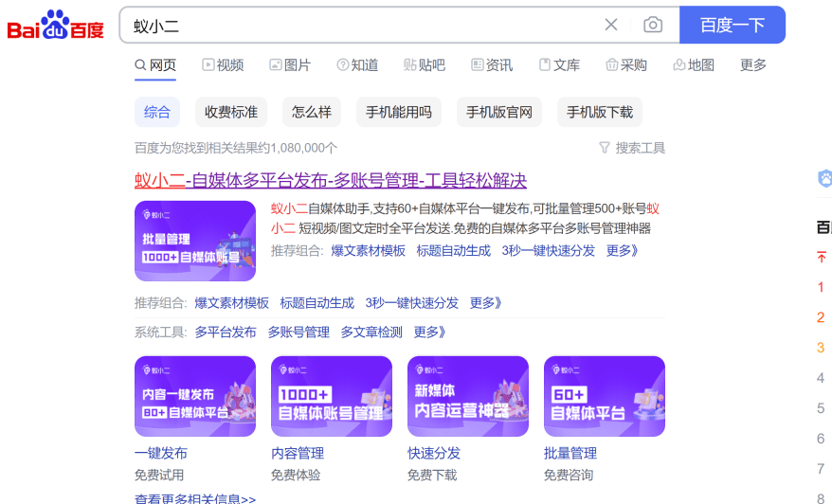Open the 批量管理 link under card

click(570, 453)
